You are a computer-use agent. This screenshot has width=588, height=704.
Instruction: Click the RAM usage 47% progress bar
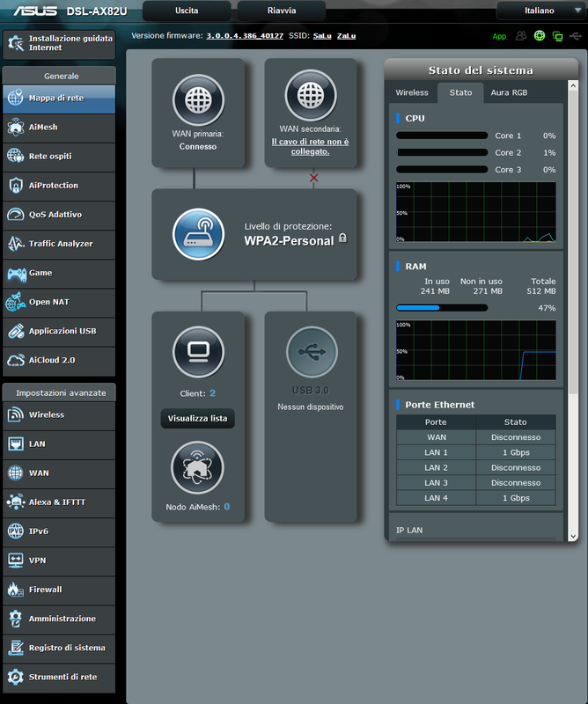coord(442,308)
